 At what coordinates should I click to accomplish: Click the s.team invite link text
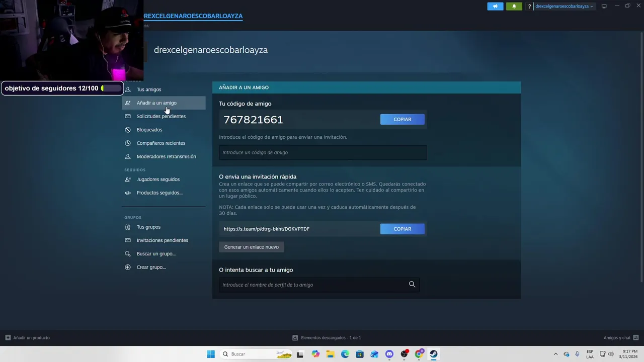coord(267,229)
